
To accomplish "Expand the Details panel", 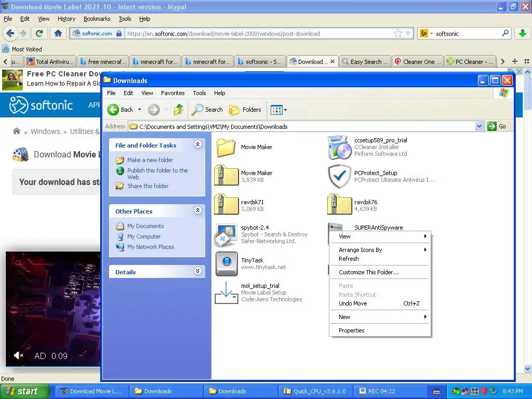I will pyautogui.click(x=198, y=271).
